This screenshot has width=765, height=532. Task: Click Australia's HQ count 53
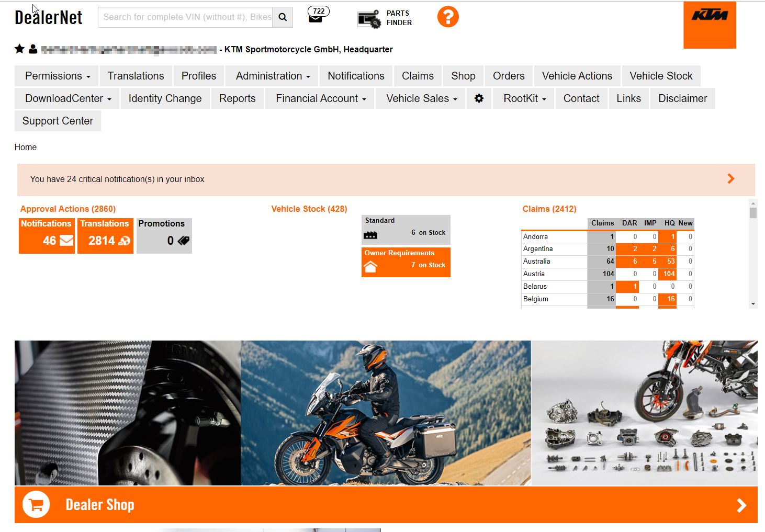(667, 262)
